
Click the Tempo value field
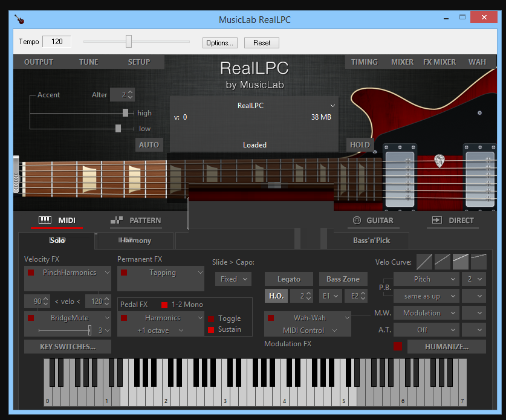pos(57,42)
